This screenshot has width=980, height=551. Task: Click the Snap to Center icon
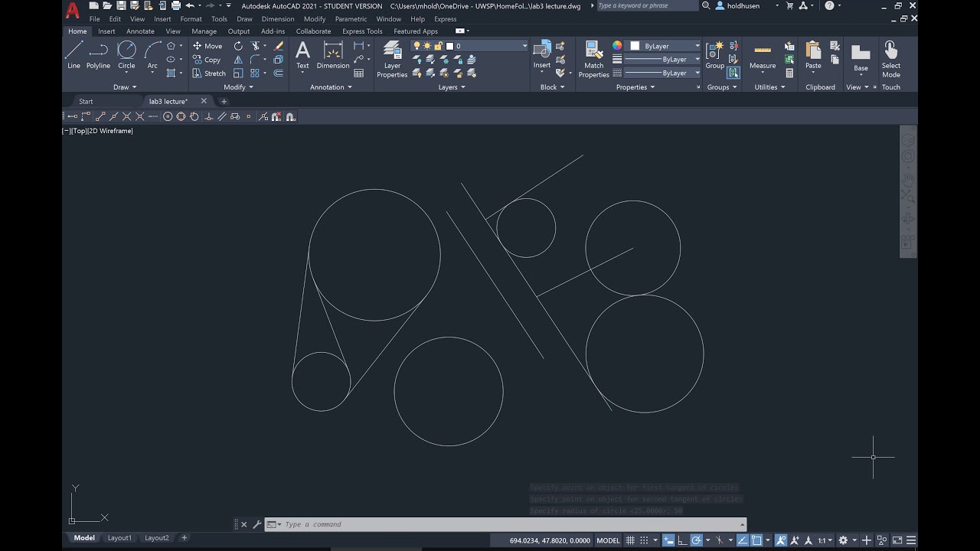pos(168,116)
